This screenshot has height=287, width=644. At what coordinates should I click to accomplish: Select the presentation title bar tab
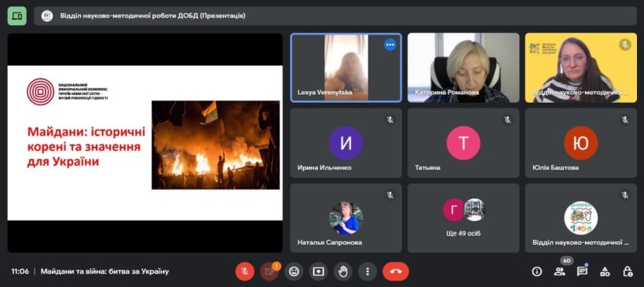(x=335, y=16)
